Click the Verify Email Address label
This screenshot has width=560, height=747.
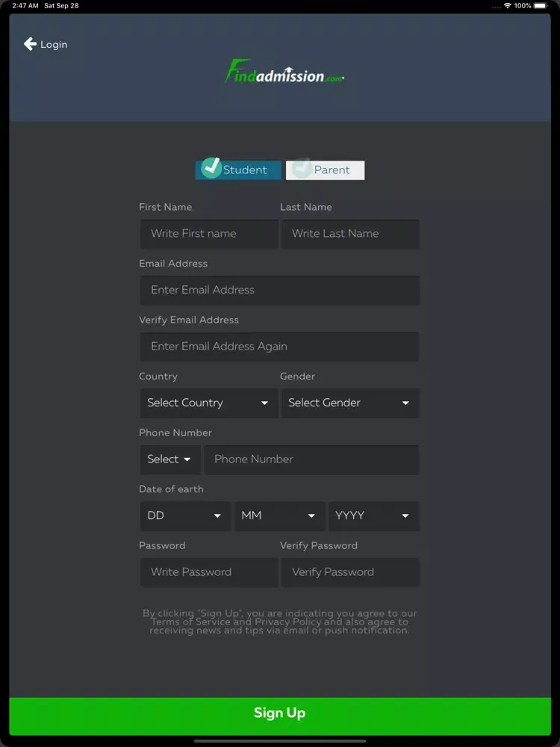[x=189, y=320]
